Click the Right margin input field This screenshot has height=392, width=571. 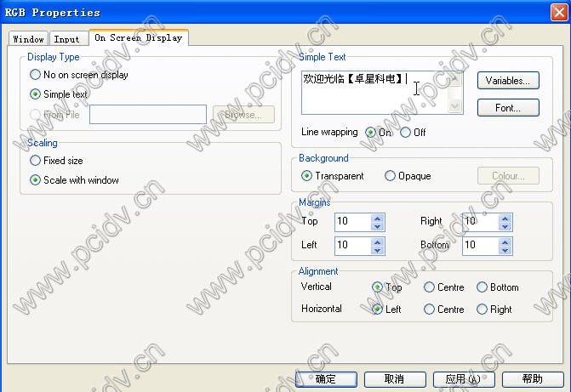[x=481, y=222]
